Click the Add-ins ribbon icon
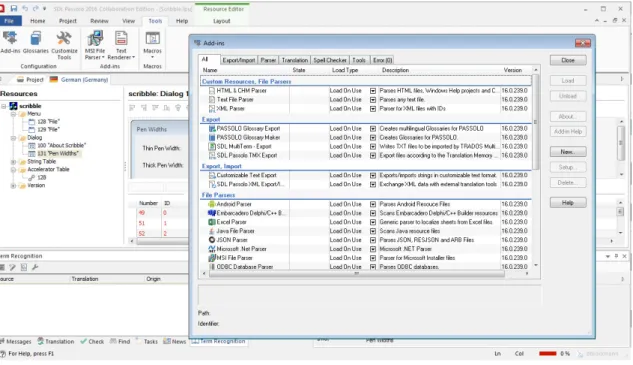Viewport: 633px width, 365px height. (10, 38)
